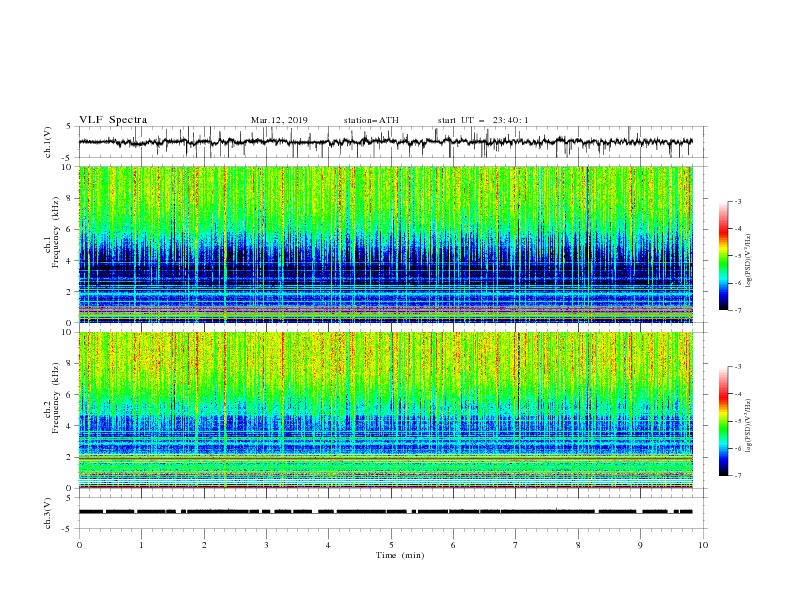Click the 'start UT = 23:40: 1' text
The width and height of the screenshot is (792, 612).
tap(482, 120)
